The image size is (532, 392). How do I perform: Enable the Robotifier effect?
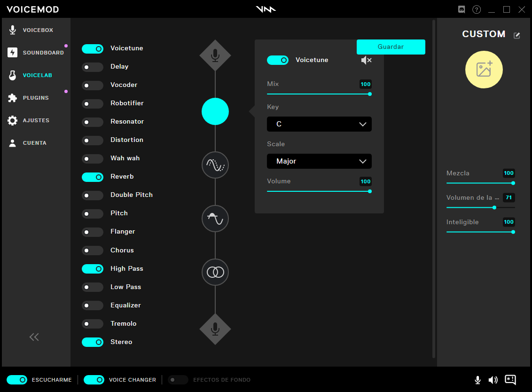(93, 104)
